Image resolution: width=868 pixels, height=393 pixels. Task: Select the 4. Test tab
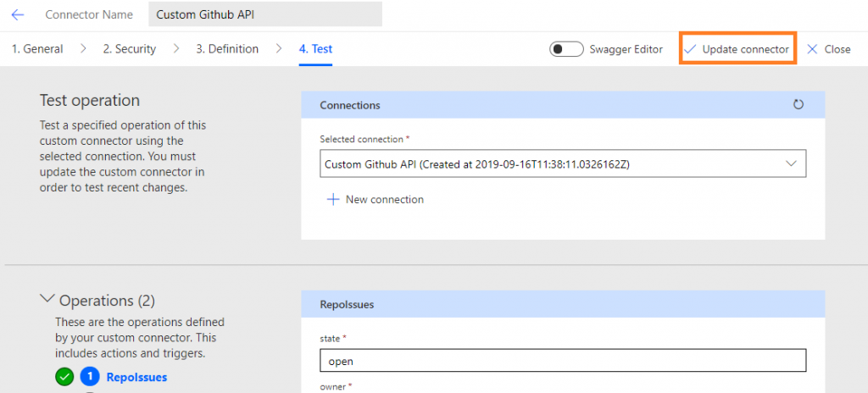[x=315, y=49]
